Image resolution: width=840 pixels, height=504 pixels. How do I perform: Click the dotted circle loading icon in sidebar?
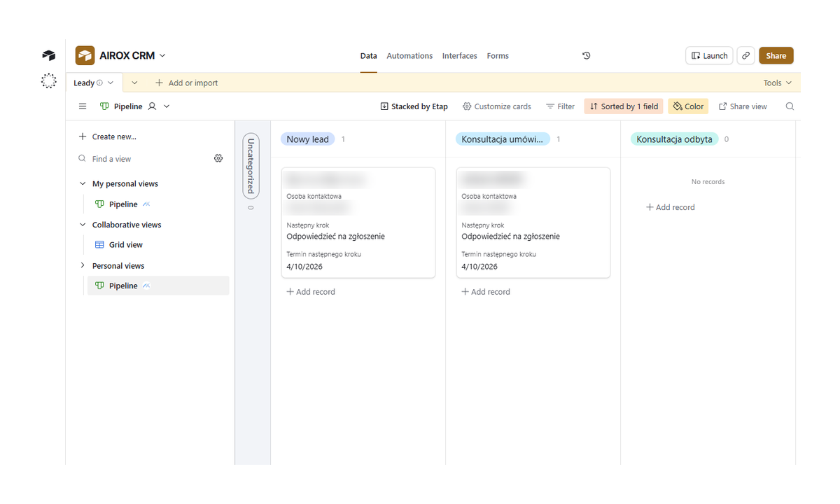[48, 81]
